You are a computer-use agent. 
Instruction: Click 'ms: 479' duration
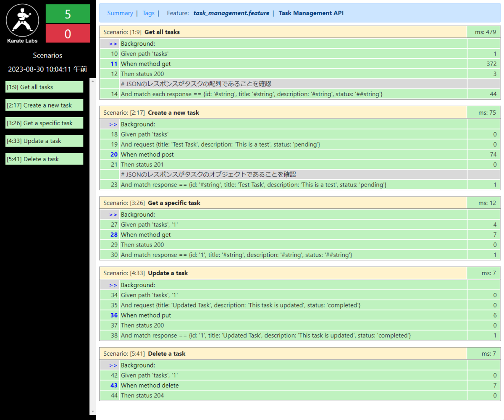(x=484, y=32)
